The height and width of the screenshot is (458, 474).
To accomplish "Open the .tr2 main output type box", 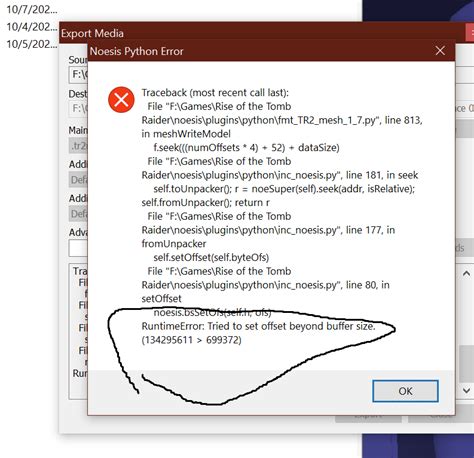I will click(78, 146).
